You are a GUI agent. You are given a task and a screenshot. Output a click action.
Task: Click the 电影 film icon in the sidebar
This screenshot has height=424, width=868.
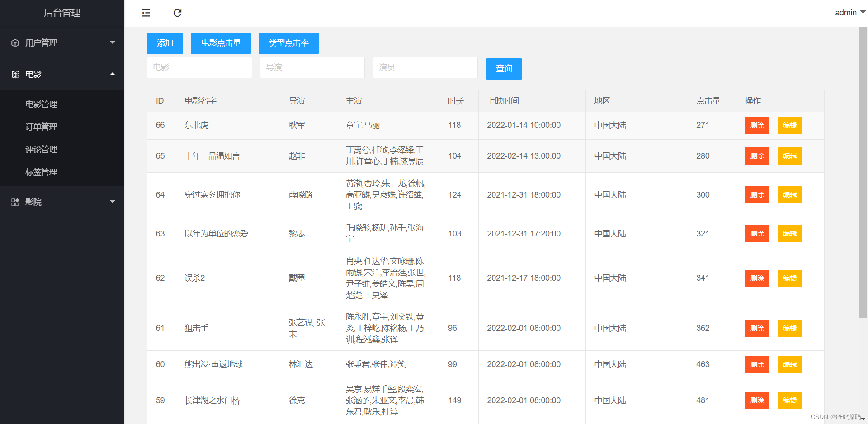coord(15,75)
